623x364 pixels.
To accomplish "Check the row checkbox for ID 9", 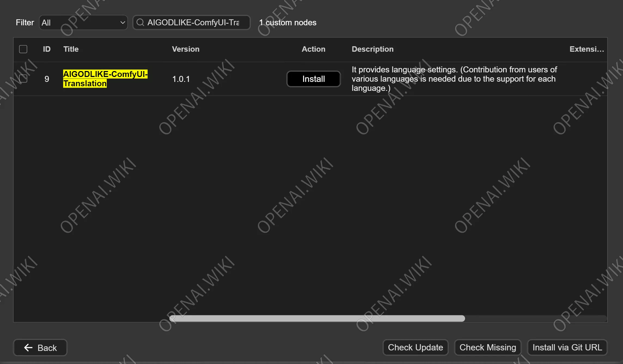I will tap(23, 79).
